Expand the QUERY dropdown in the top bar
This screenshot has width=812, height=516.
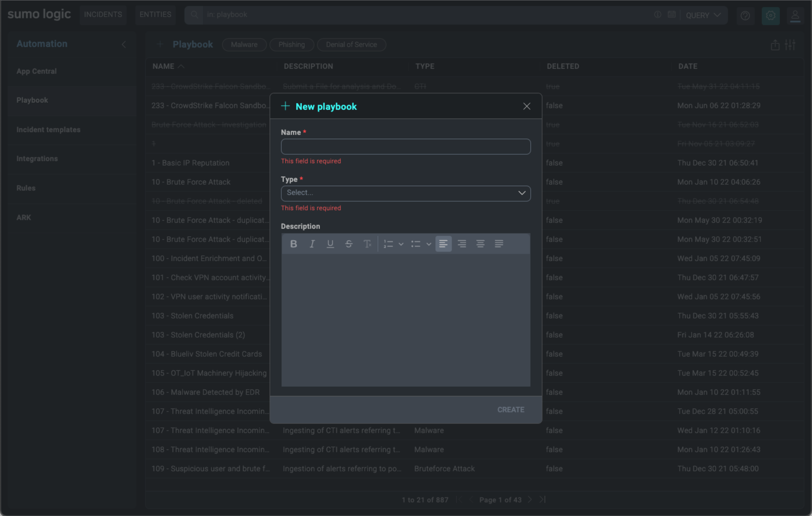(x=704, y=15)
